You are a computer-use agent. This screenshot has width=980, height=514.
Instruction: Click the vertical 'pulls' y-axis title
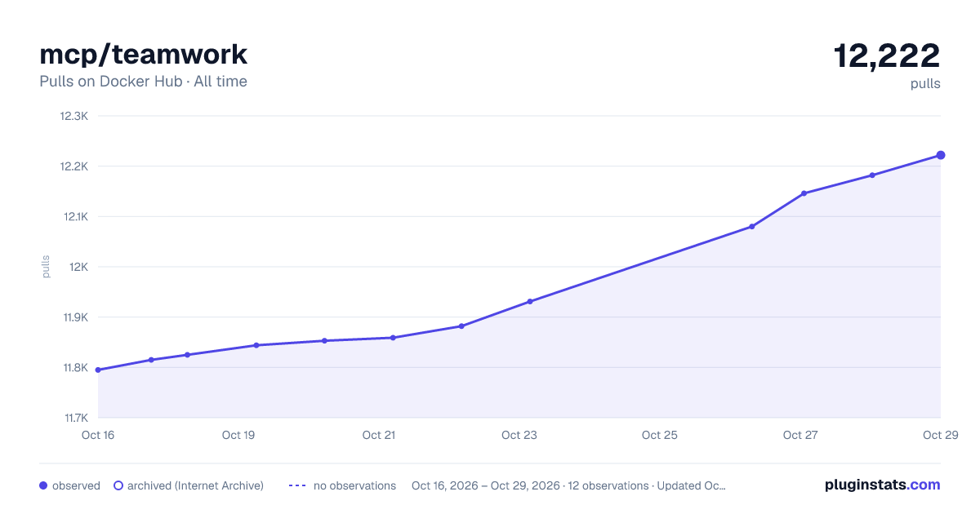click(46, 267)
